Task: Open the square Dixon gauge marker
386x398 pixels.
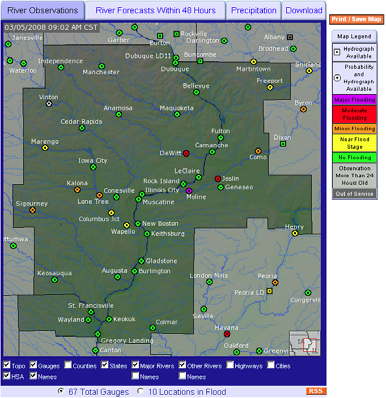Action: coord(283,144)
